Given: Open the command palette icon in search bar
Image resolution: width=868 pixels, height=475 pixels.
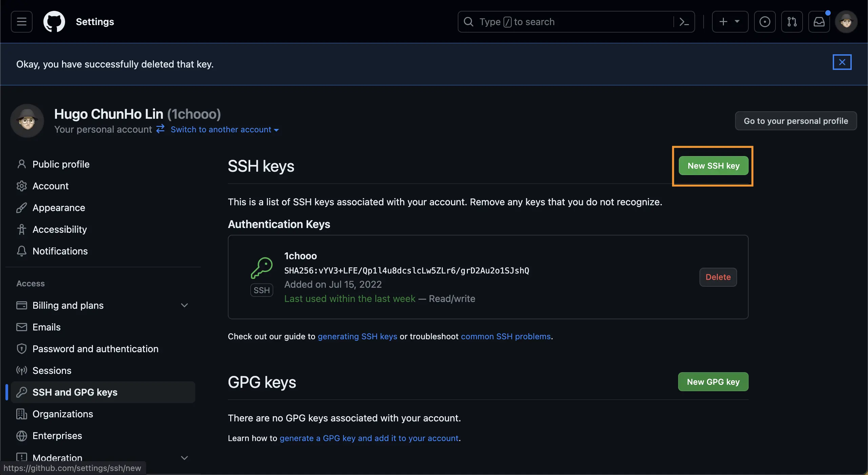Looking at the screenshot, I should coord(684,22).
